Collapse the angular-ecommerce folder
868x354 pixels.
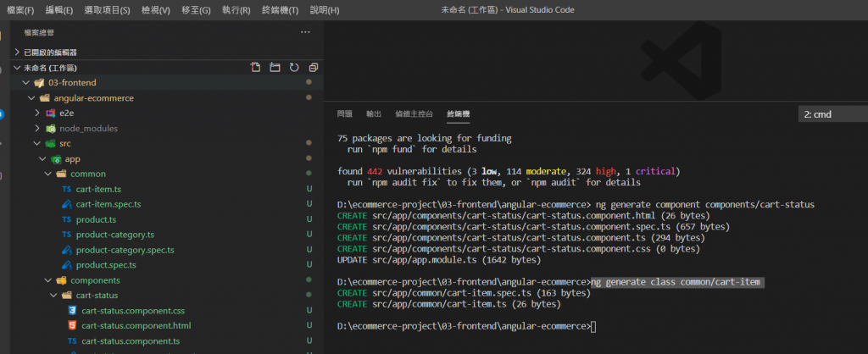click(x=31, y=98)
